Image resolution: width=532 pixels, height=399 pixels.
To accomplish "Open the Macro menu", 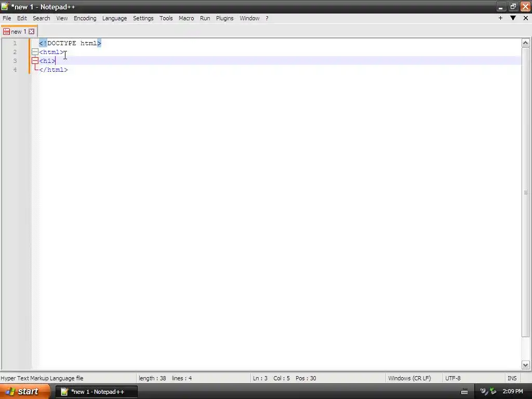I will tap(187, 18).
